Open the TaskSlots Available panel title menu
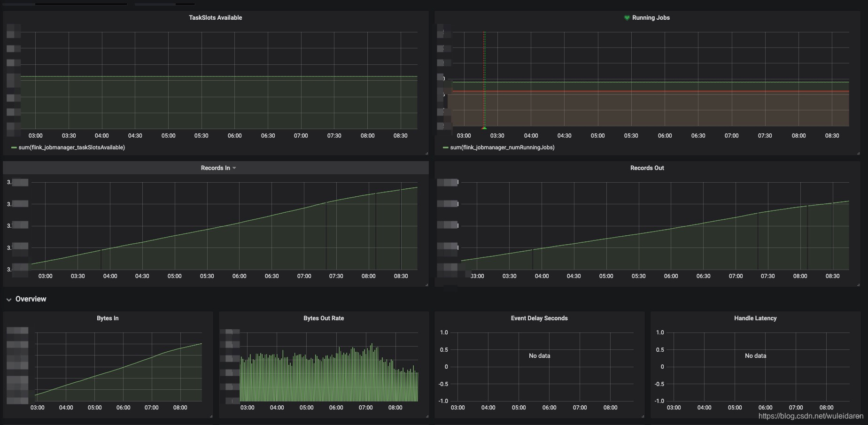 pyautogui.click(x=216, y=18)
